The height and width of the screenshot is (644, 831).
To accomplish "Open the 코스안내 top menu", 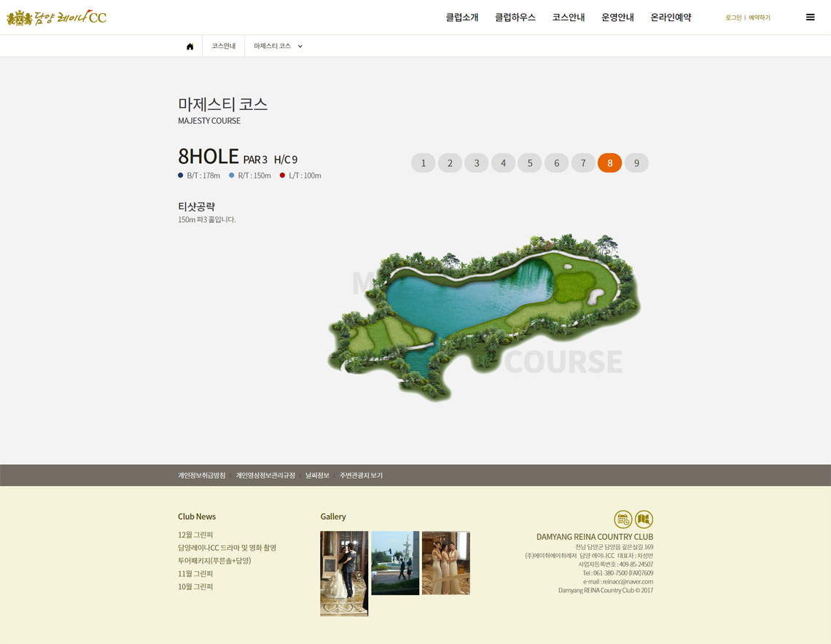I will (569, 17).
